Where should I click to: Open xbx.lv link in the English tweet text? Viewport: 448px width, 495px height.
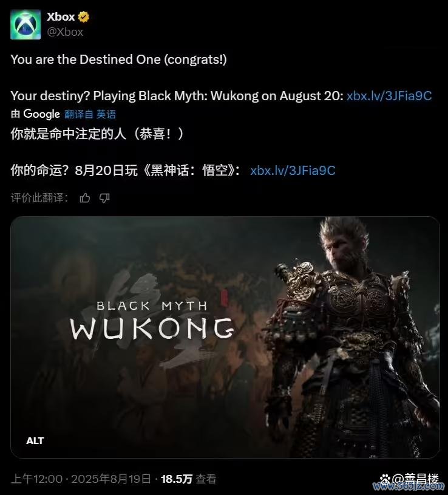tap(389, 96)
